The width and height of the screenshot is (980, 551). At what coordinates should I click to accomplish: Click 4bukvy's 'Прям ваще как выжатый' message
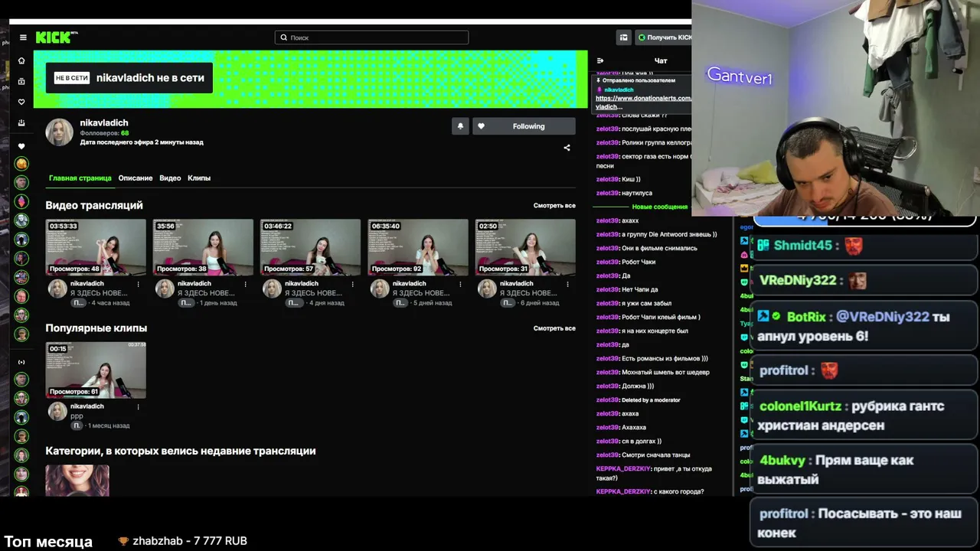coord(863,470)
